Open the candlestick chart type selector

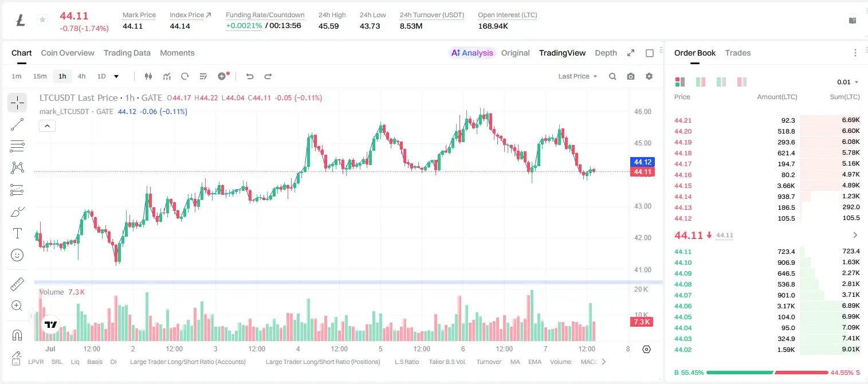coord(148,76)
